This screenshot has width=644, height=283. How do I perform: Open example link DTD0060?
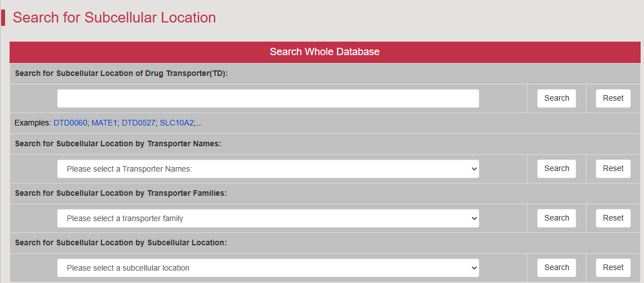70,123
